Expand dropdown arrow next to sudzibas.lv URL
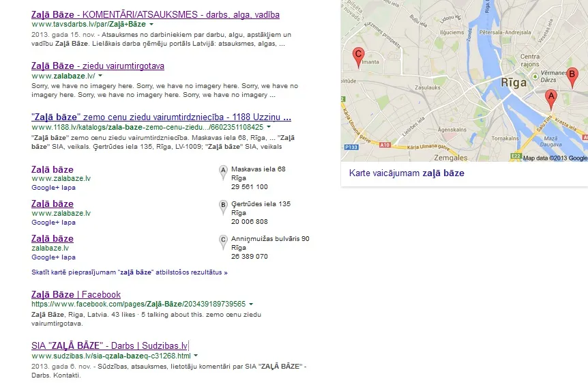Screen dimensions: 588x383 click(x=196, y=356)
